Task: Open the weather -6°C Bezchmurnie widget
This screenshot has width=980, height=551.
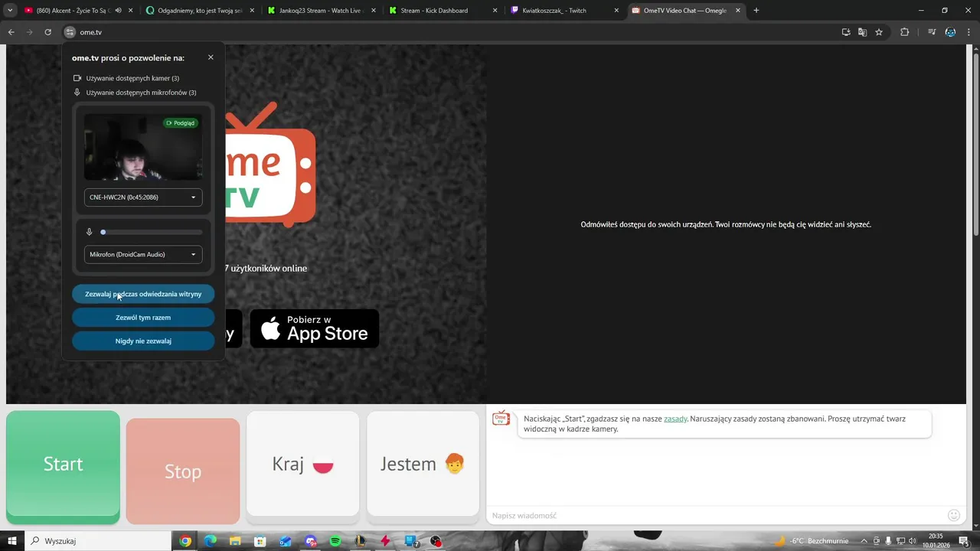Action: 812,541
